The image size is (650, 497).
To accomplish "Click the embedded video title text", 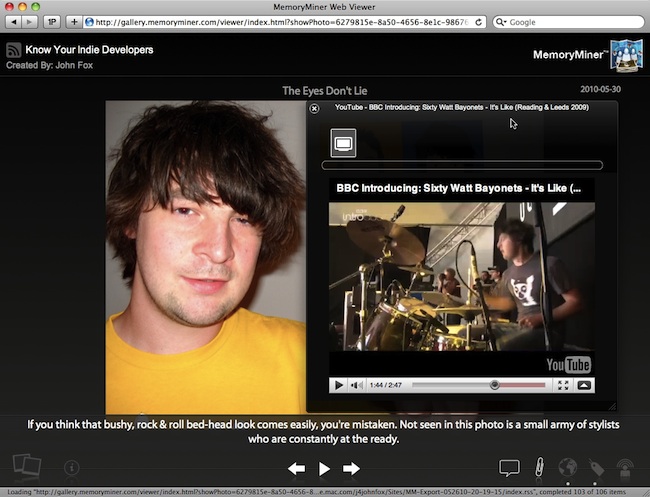I will (x=458, y=188).
